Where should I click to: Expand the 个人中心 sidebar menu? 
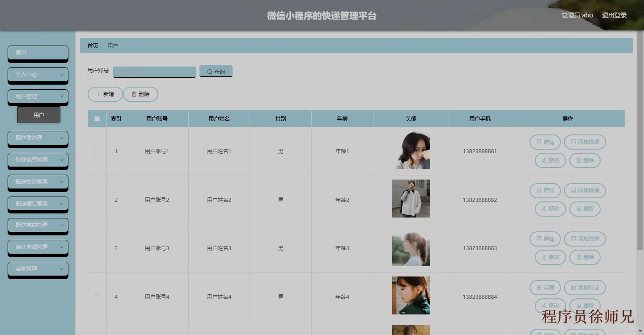point(38,75)
